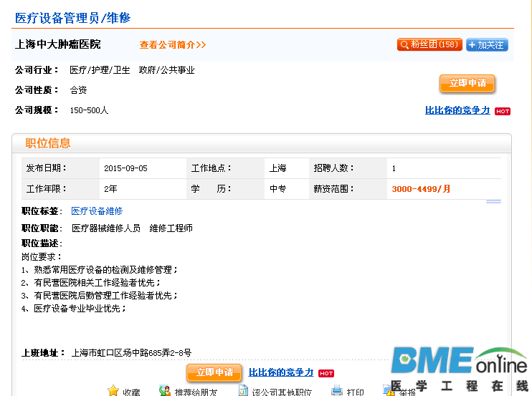Click the printer 打印 icon
This screenshot has width=532, height=396.
pyautogui.click(x=336, y=390)
